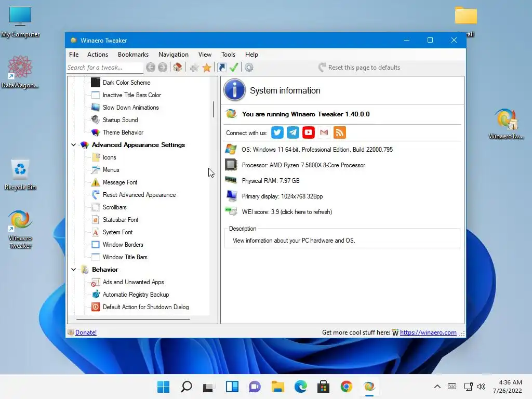Refresh the WEI score entry
This screenshot has height=399, width=532.
point(287,212)
